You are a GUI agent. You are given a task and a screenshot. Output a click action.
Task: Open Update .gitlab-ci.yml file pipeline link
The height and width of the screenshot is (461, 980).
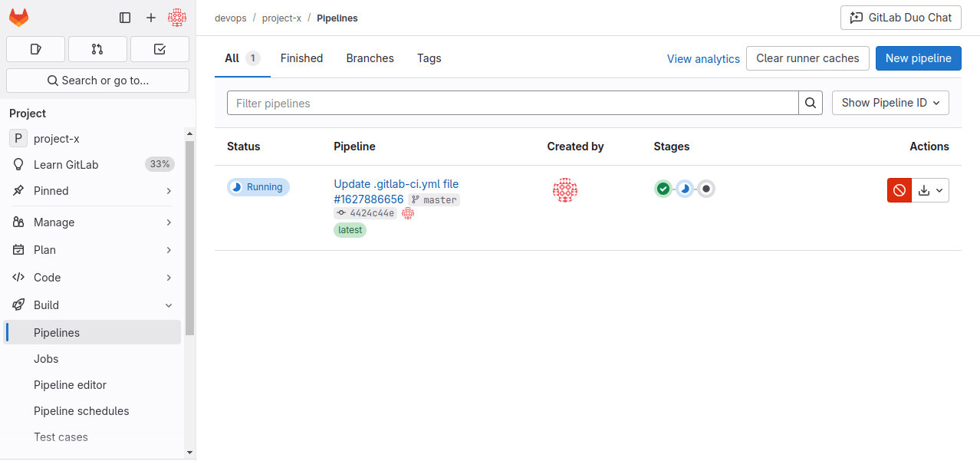pos(396,184)
